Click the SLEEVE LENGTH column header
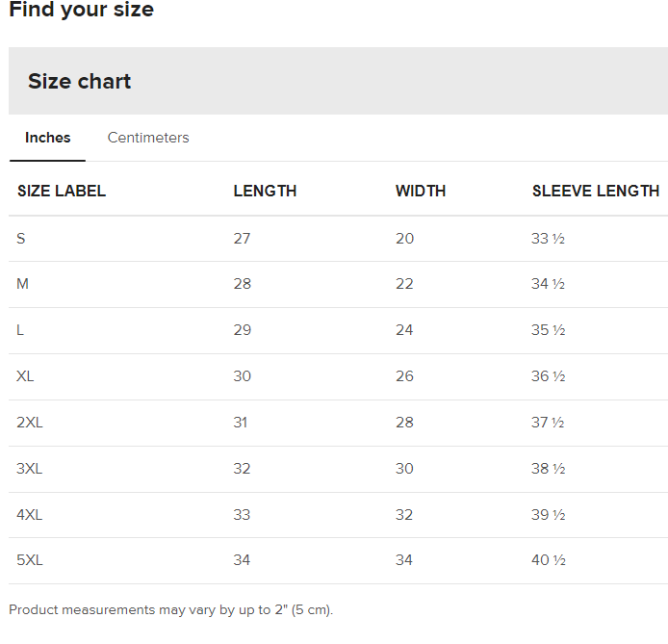The height and width of the screenshot is (644, 668). 596,191
